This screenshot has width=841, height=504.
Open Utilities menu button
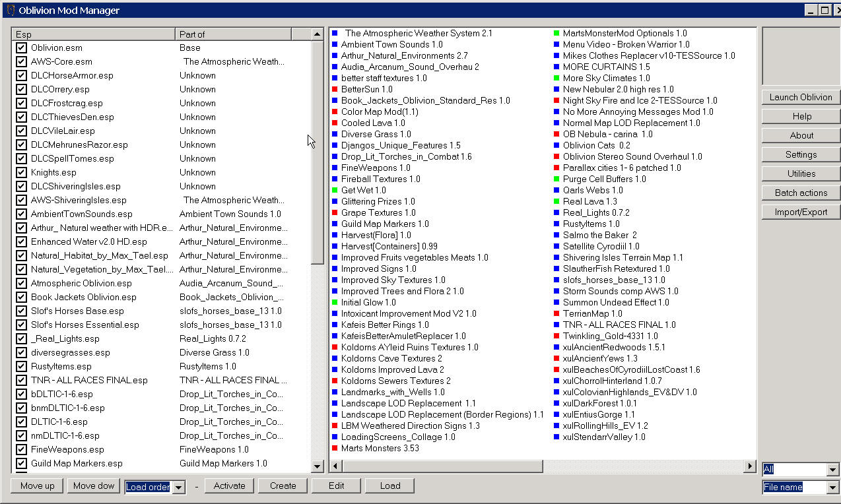click(801, 173)
